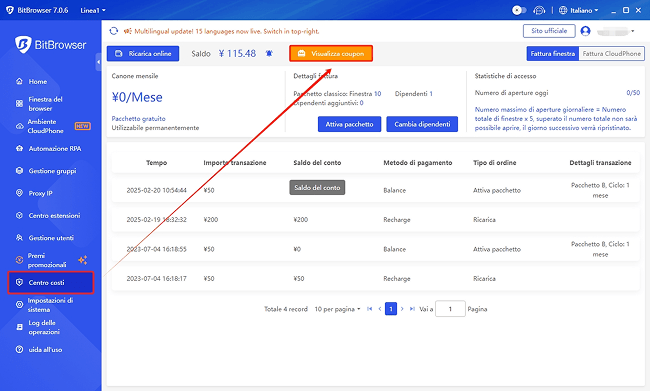Open Impostazioni di sistema
The image size is (650, 391).
pyautogui.click(x=50, y=305)
